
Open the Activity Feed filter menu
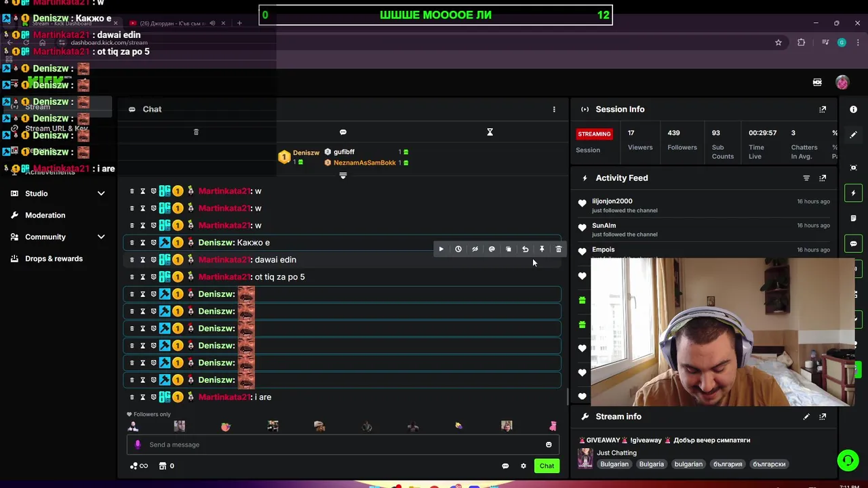tap(806, 178)
